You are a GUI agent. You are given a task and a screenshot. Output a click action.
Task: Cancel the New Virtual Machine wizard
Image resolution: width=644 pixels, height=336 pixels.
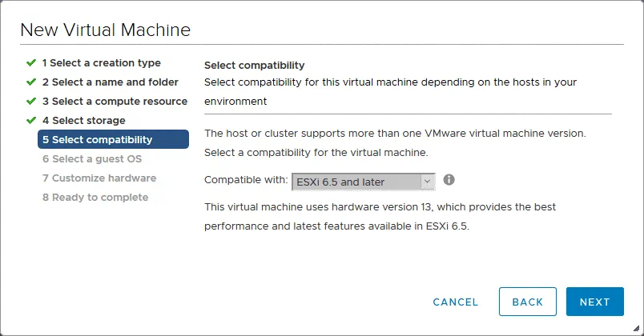click(455, 302)
